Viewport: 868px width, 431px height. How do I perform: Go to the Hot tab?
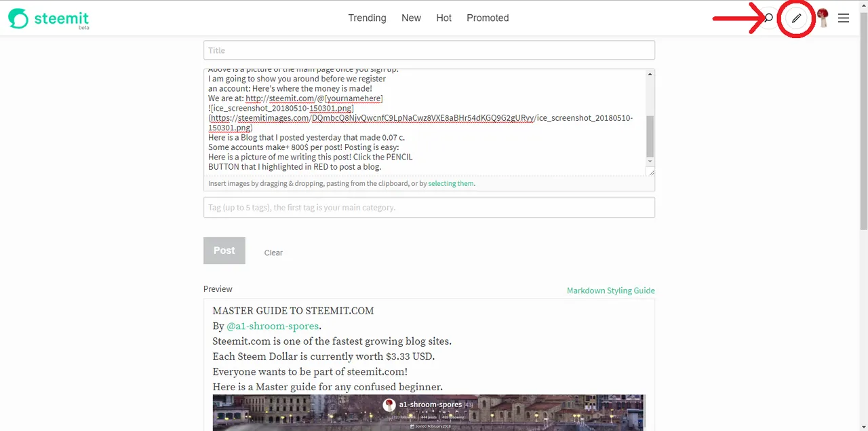coord(444,18)
